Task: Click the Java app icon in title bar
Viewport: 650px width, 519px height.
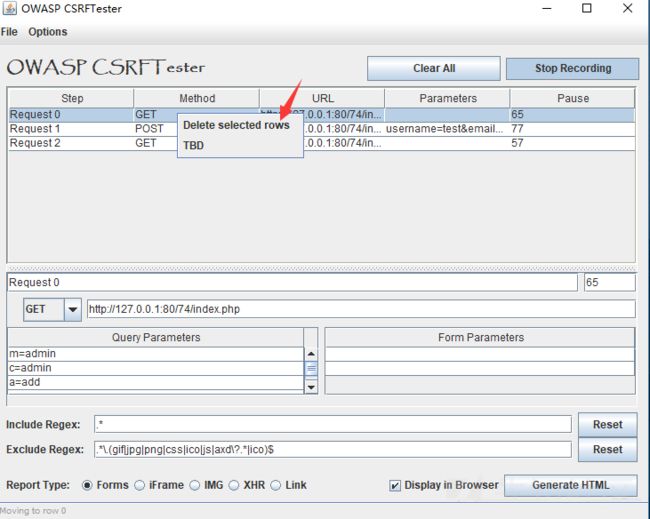Action: (10, 8)
